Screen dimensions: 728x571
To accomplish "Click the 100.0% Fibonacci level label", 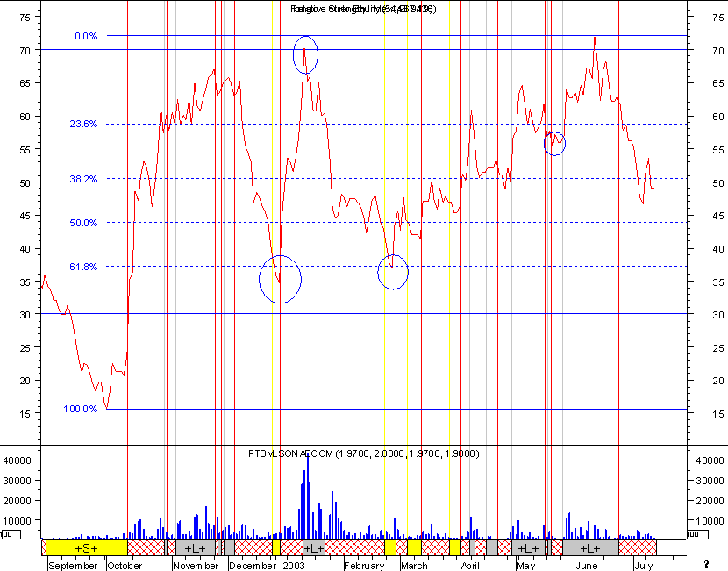I will click(81, 409).
